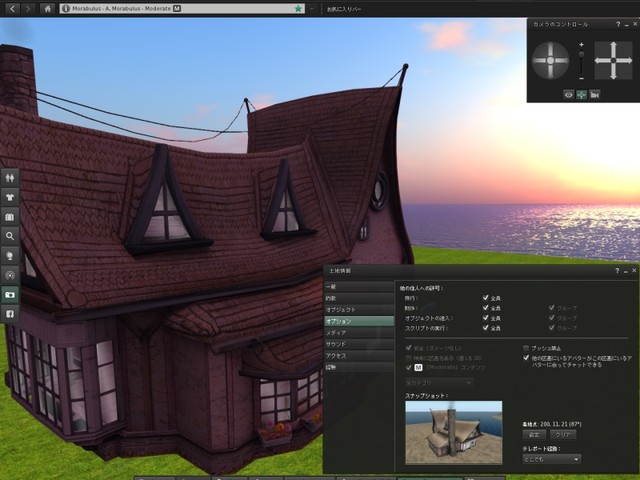Open the People sidebar icon
The height and width of the screenshot is (480, 640).
[x=10, y=178]
